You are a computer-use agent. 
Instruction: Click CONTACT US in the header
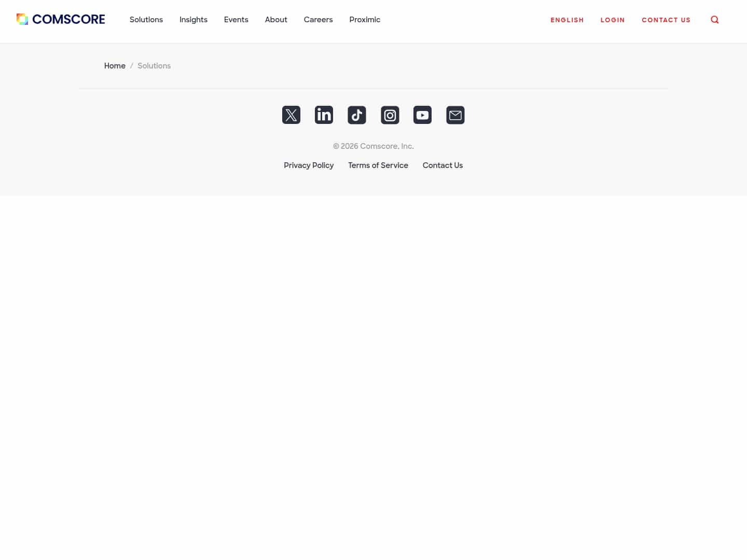666,20
